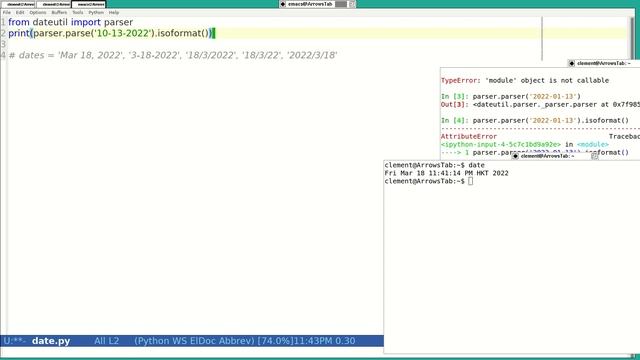The height and width of the screenshot is (360, 640).
Task: Click the AttributeError text in IPython terminal
Action: 469,136
